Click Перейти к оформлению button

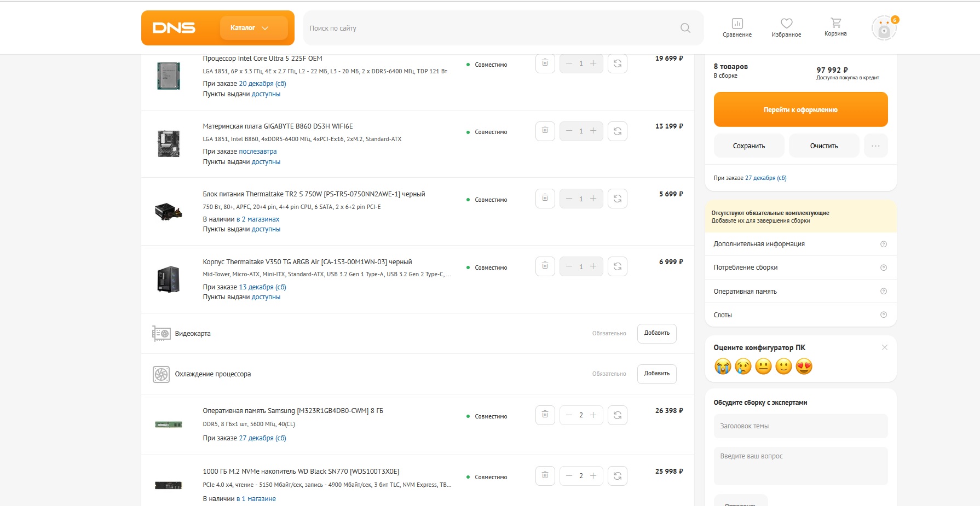point(800,109)
